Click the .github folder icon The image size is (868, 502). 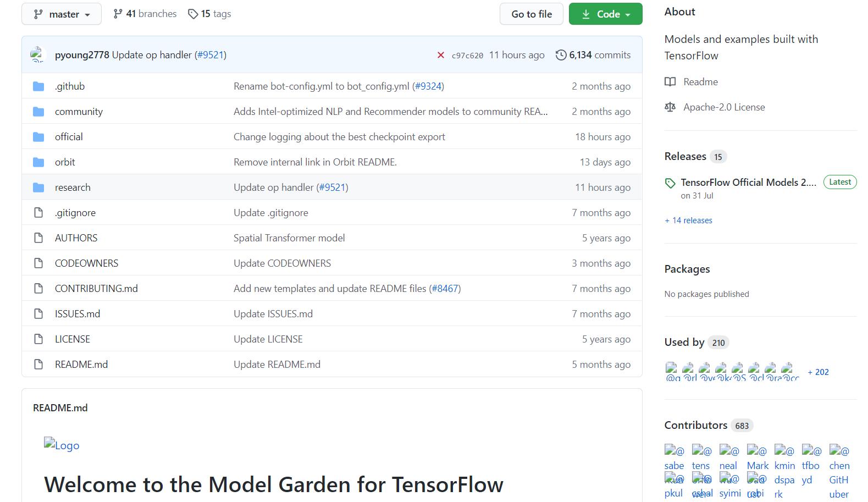point(38,86)
